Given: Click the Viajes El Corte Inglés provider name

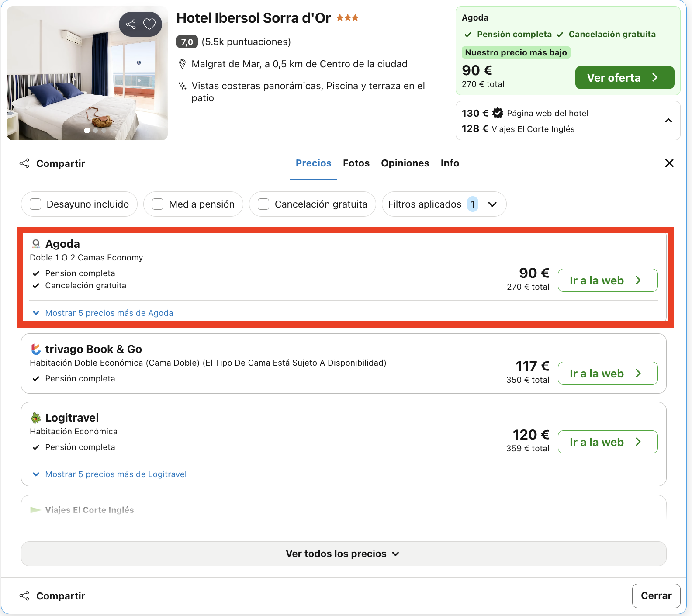Looking at the screenshot, I should (x=90, y=510).
